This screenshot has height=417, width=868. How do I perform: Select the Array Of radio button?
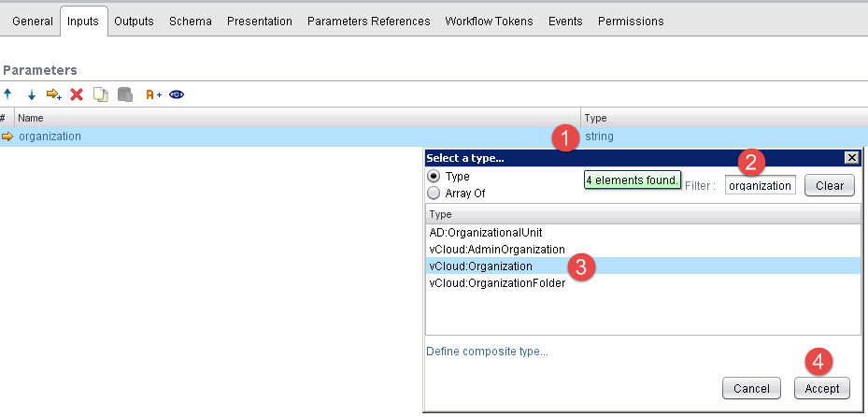pyautogui.click(x=434, y=193)
